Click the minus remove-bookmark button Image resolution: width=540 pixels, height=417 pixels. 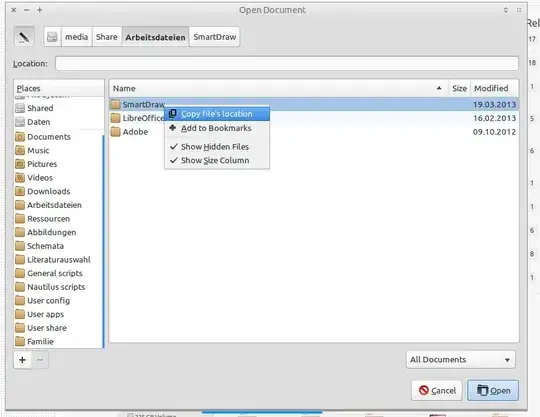tap(40, 360)
